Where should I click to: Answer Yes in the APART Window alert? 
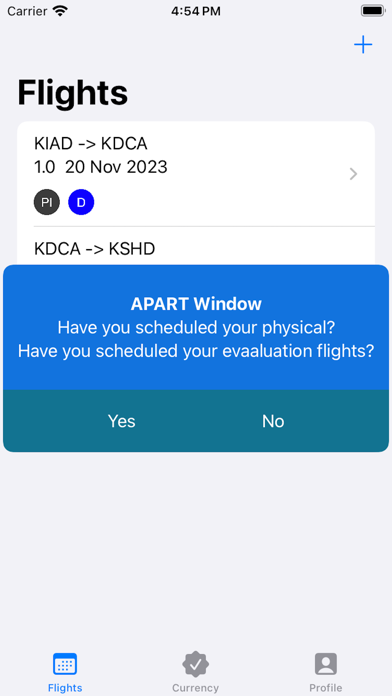pos(121,421)
